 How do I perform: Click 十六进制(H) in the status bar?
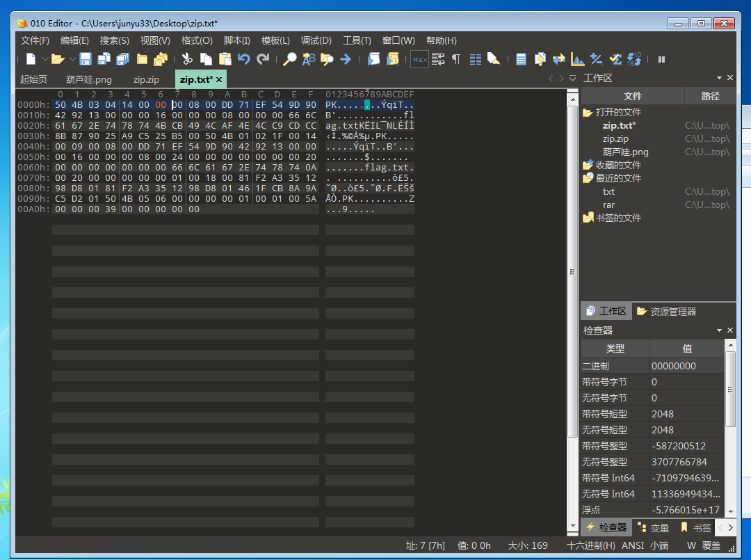click(591, 545)
